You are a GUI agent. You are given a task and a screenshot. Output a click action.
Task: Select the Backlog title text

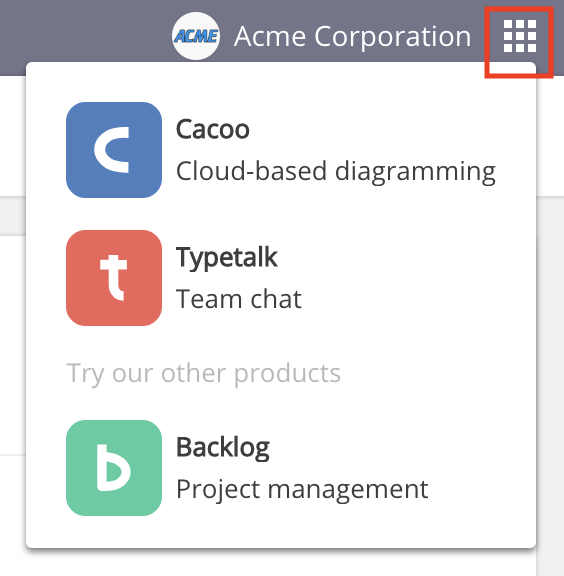pyautogui.click(x=223, y=448)
